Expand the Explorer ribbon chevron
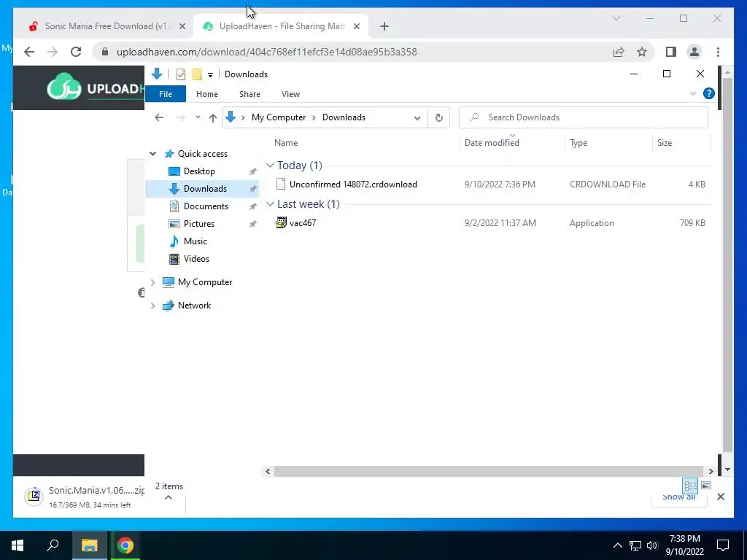This screenshot has height=560, width=747. pos(693,94)
